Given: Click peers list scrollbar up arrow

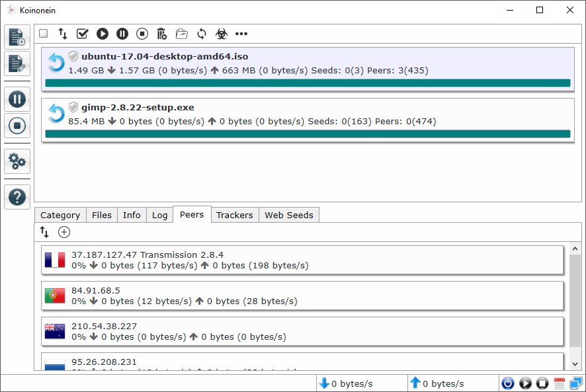Looking at the screenshot, I should pyautogui.click(x=575, y=249).
